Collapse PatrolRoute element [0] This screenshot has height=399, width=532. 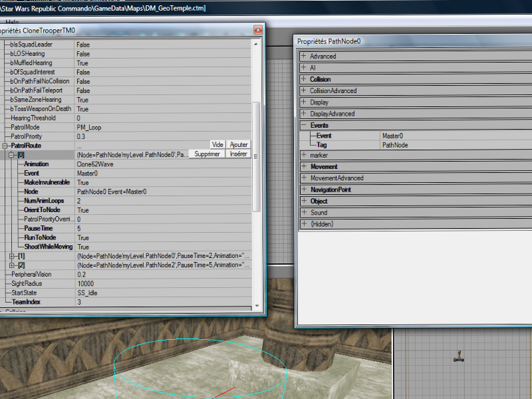click(11, 155)
